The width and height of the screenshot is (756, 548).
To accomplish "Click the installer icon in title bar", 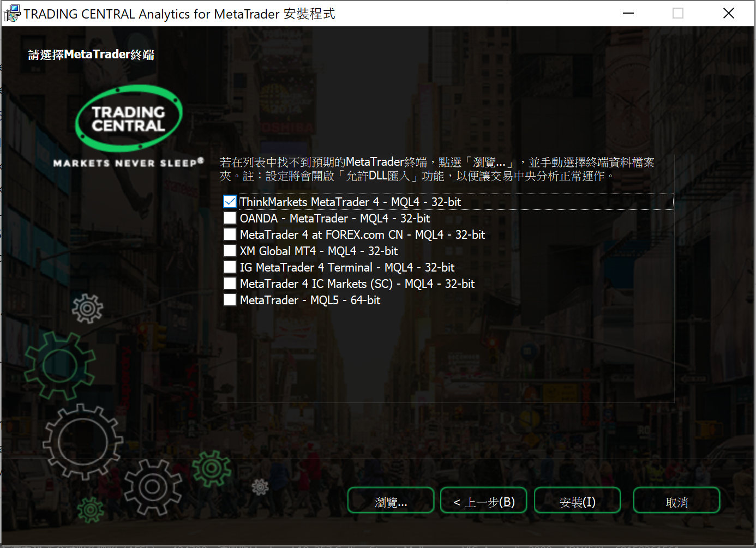I will 12,14.
